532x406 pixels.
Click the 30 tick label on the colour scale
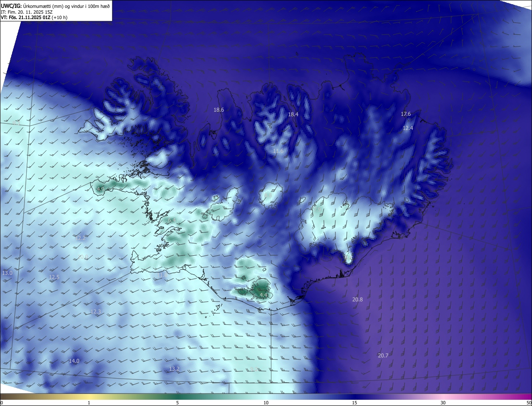coord(443,403)
